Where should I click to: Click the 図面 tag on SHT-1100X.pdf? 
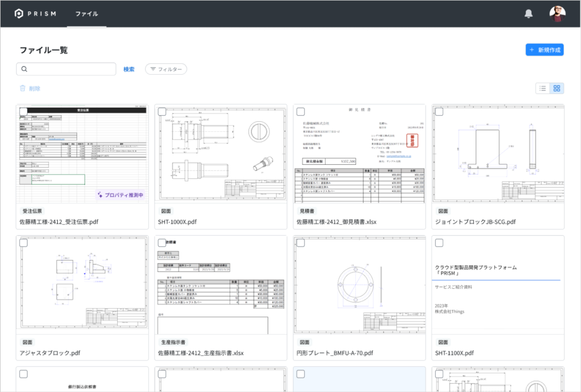click(x=443, y=342)
